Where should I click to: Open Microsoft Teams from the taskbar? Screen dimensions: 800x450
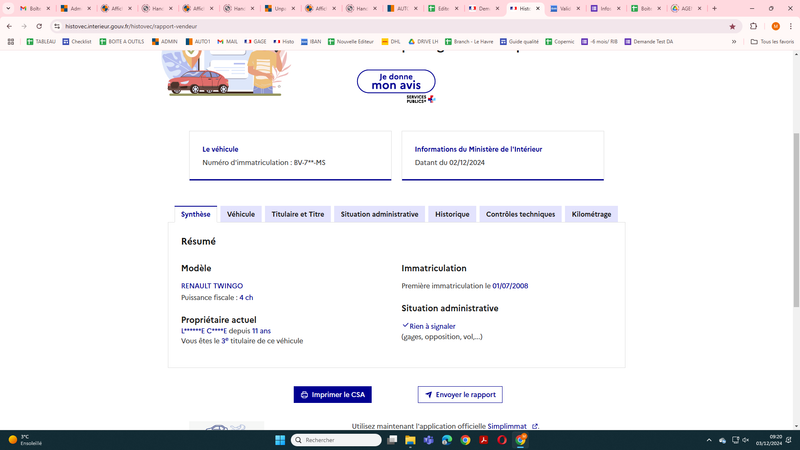point(429,440)
